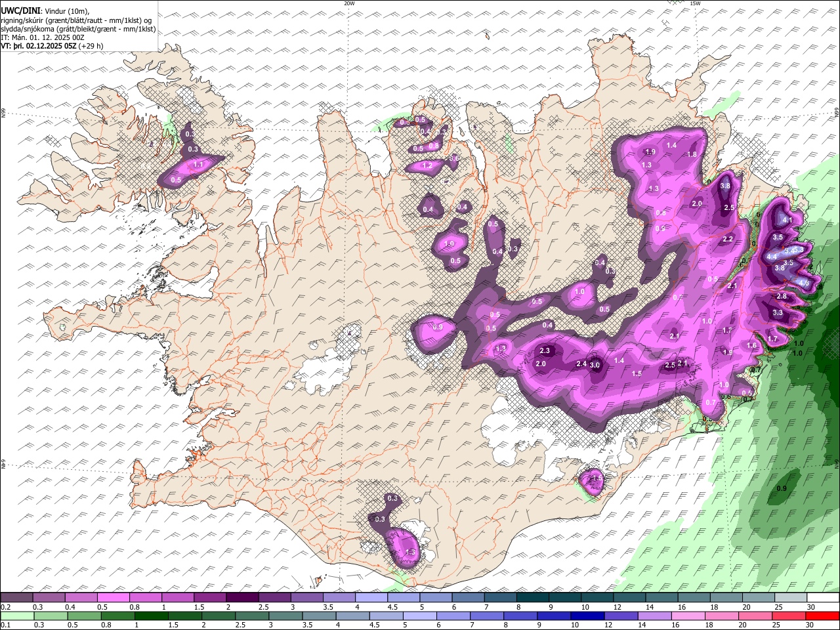
Task: Click the darkest green 1–1.5 rain legend swatch
Action: (x=152, y=616)
